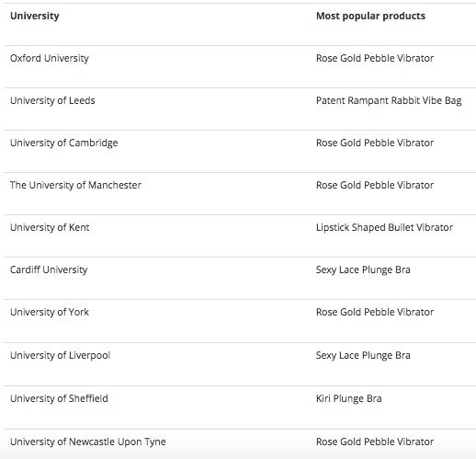Click The University of Manchester text
This screenshot has width=476, height=459.
pos(75,185)
